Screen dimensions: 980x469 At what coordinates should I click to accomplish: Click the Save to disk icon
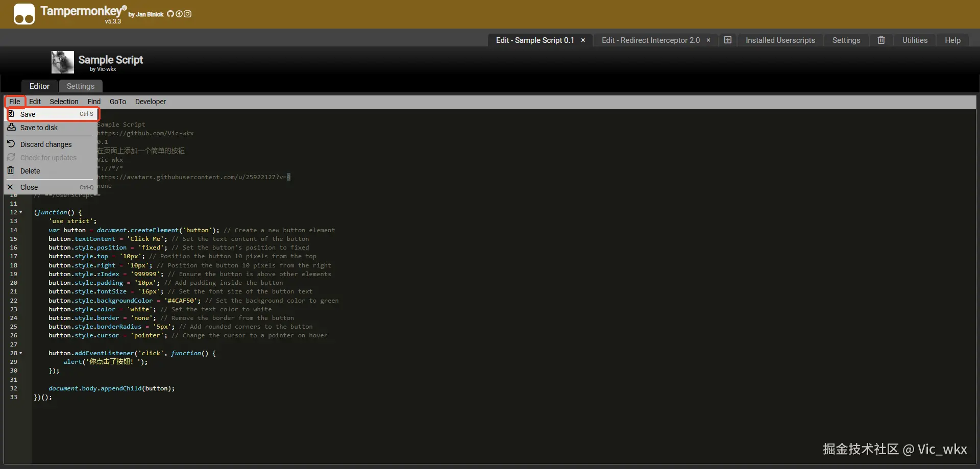(x=11, y=127)
